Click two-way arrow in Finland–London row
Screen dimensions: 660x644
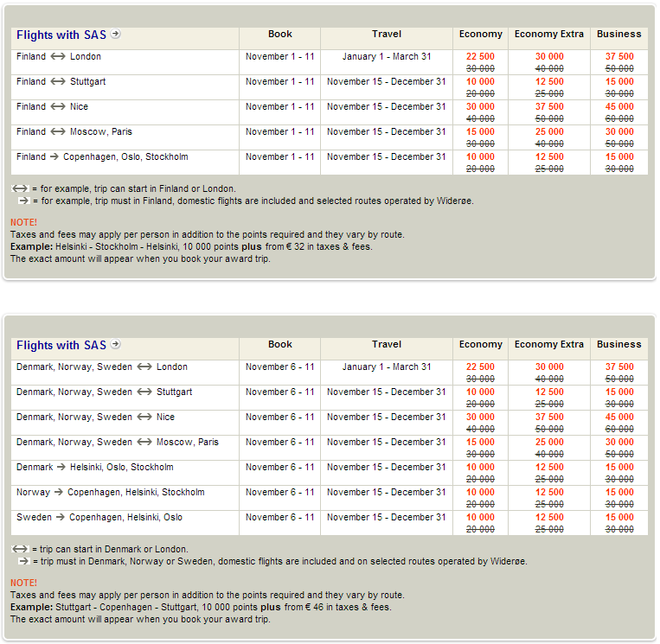(58, 57)
